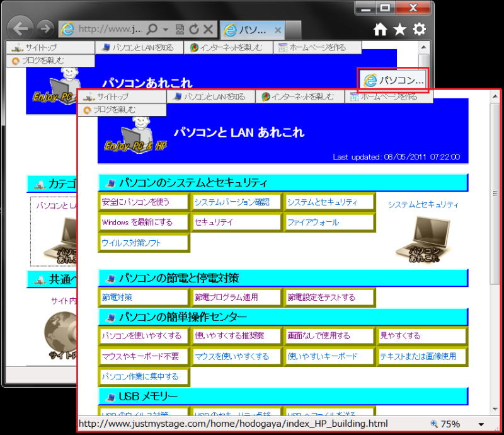Click the browser Back arrow button
The image size is (504, 435).
tap(20, 28)
